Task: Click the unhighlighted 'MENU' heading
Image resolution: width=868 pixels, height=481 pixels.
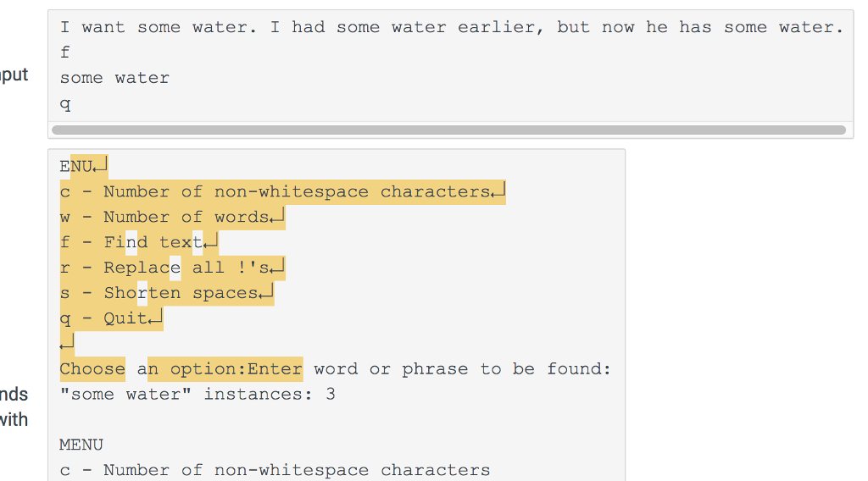Action: click(x=81, y=445)
